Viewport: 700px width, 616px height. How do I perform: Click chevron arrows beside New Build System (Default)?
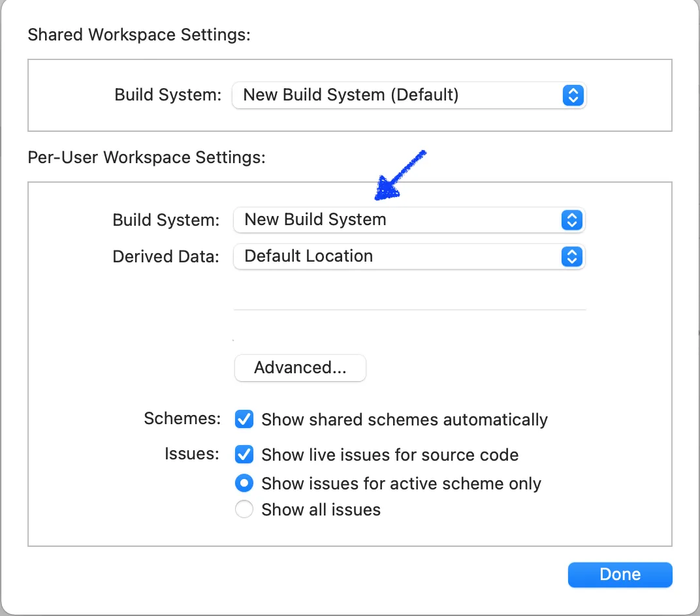click(x=573, y=95)
